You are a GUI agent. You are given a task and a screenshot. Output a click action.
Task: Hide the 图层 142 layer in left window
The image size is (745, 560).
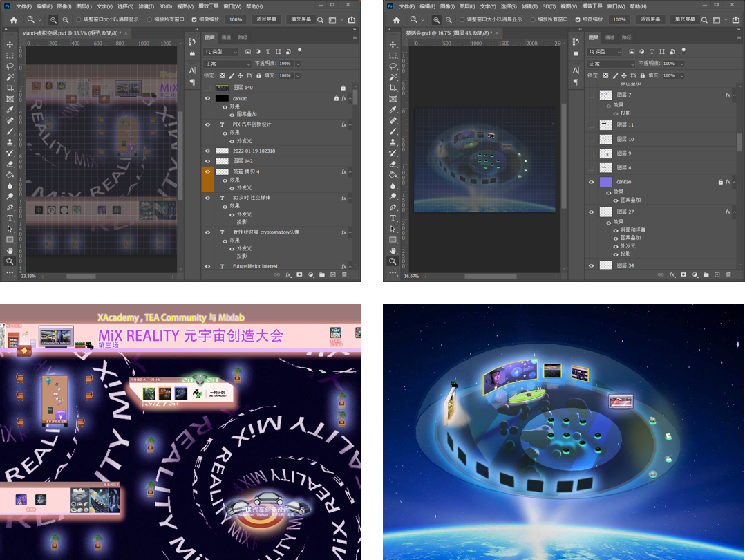click(207, 160)
